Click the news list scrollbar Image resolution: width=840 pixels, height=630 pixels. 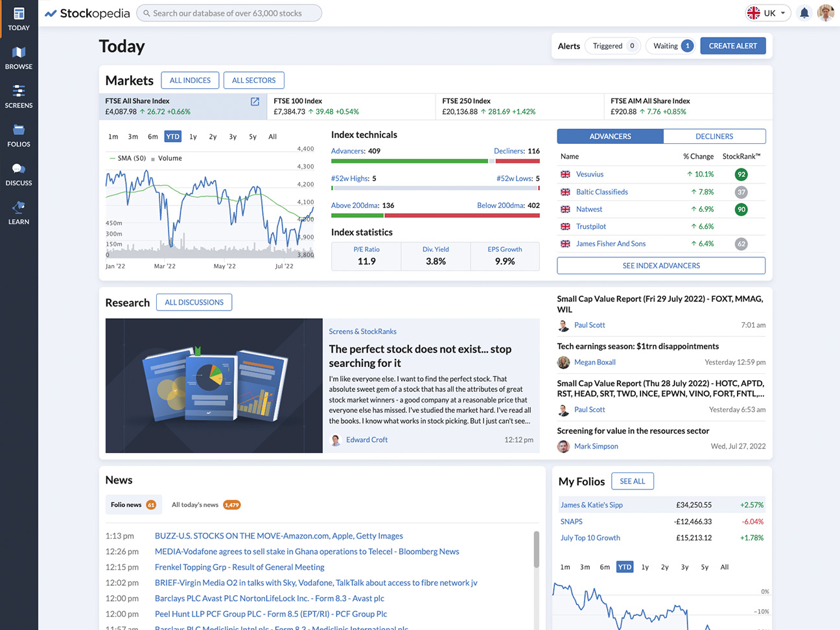tap(536, 550)
